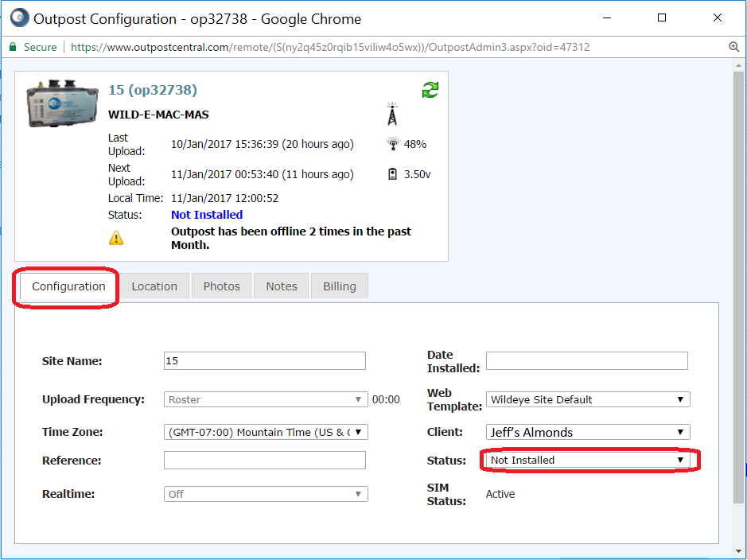
Task: Click the signal strength icon
Action: (392, 144)
